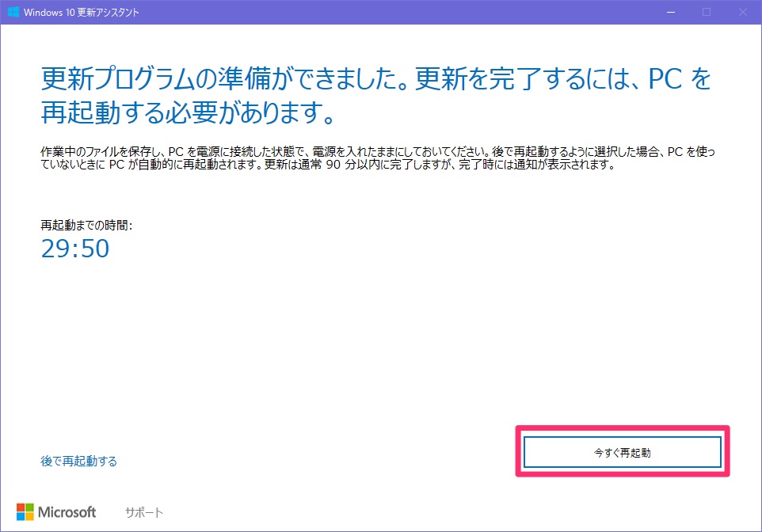Minimize the 更新アシスタント window
762x532 pixels.
(671, 12)
